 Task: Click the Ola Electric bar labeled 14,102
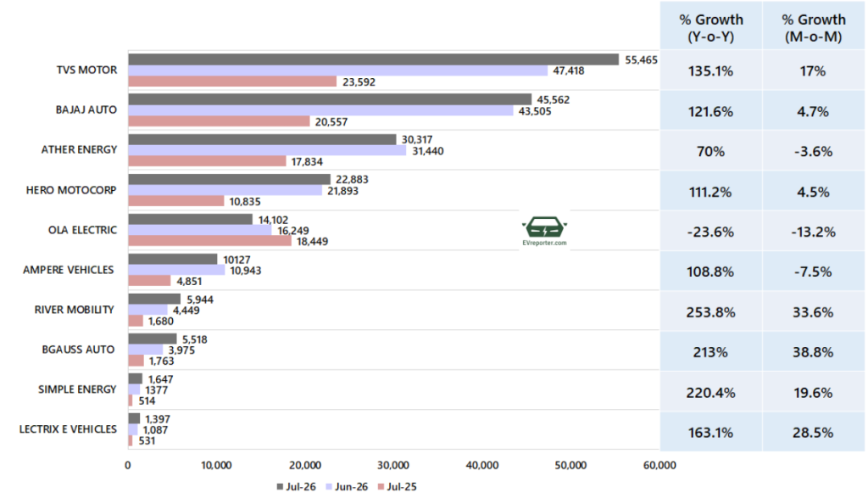coord(191,219)
